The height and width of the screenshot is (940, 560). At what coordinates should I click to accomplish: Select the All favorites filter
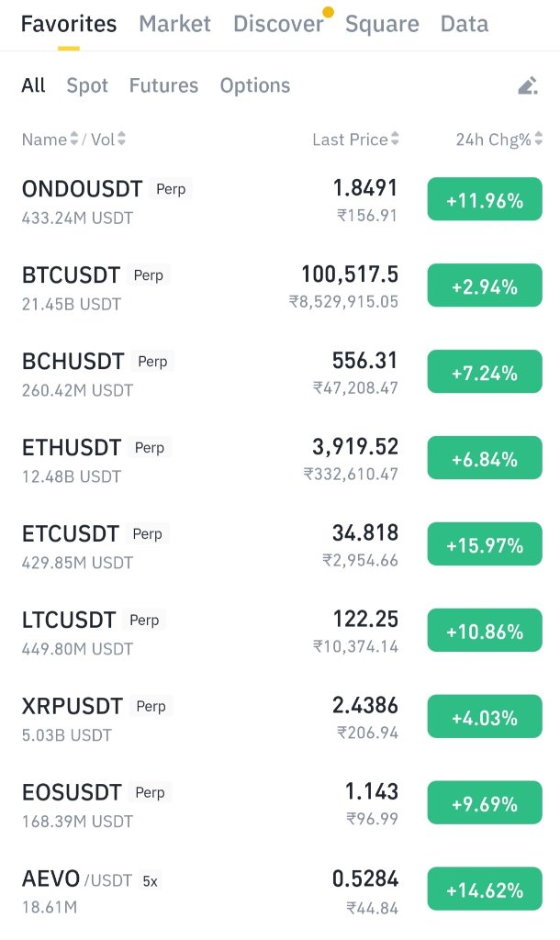click(x=33, y=85)
